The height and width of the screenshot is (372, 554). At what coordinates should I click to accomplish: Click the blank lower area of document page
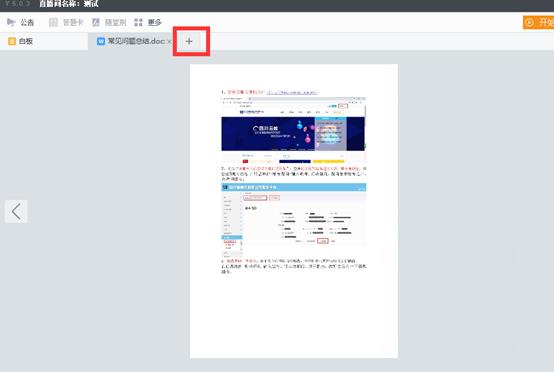click(x=294, y=316)
